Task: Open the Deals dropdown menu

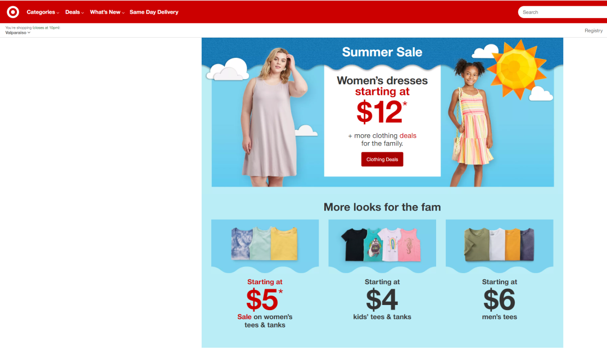Action: click(x=74, y=12)
